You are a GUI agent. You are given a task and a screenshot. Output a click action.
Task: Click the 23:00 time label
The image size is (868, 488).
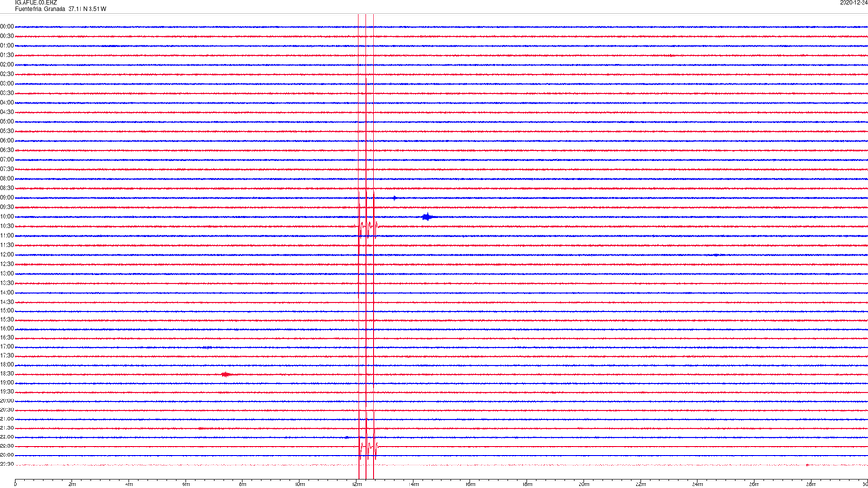click(6, 455)
